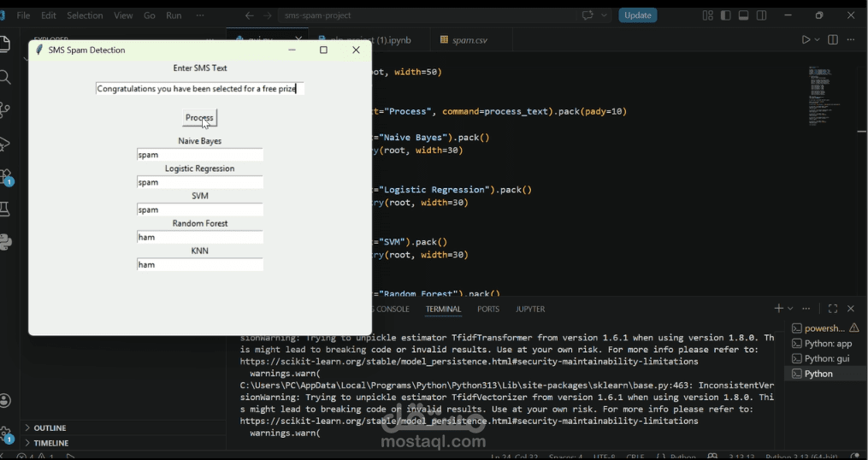Open the Testing flask view
The image size is (868, 460).
point(5,209)
